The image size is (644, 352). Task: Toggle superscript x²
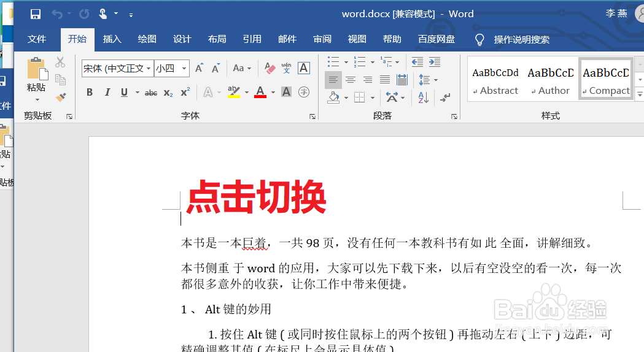coord(185,92)
